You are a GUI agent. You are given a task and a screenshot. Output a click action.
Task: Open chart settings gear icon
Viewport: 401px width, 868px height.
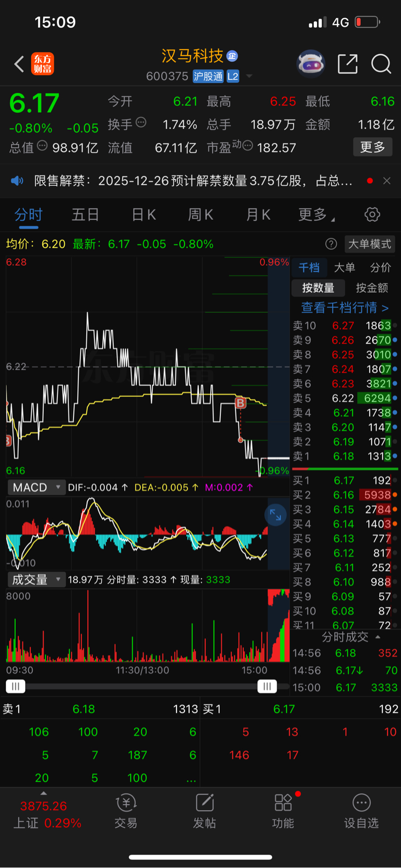pyautogui.click(x=372, y=215)
